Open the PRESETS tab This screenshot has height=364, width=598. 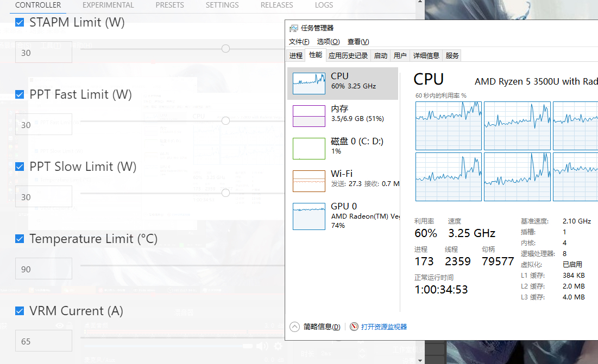(169, 5)
